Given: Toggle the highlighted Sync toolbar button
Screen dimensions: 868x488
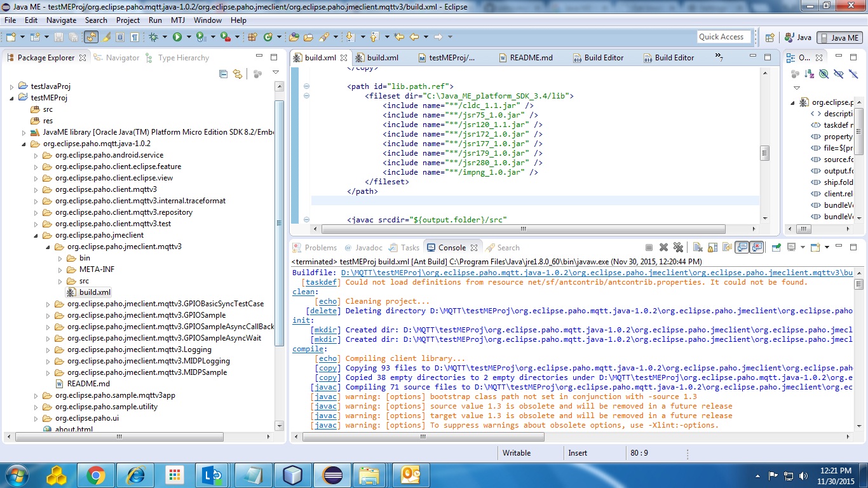Looking at the screenshot, I should click(x=91, y=37).
